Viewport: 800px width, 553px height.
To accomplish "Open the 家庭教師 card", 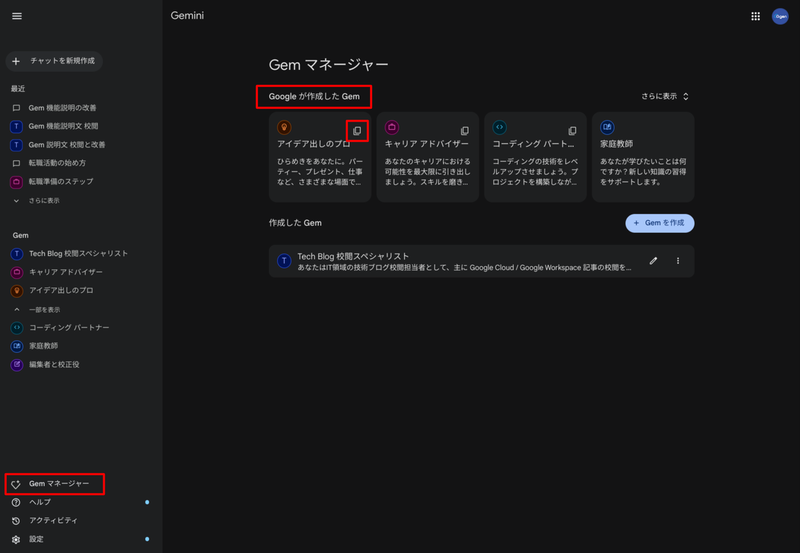I will tap(643, 157).
